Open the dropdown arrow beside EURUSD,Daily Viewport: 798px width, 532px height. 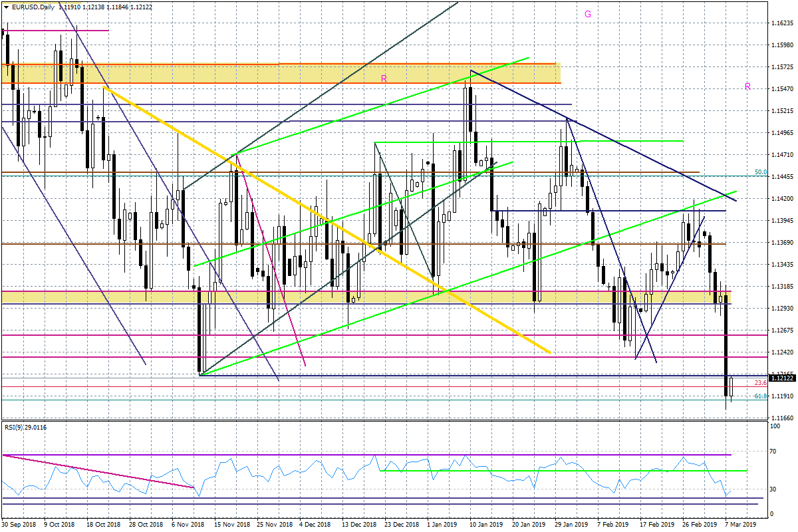tap(6, 7)
